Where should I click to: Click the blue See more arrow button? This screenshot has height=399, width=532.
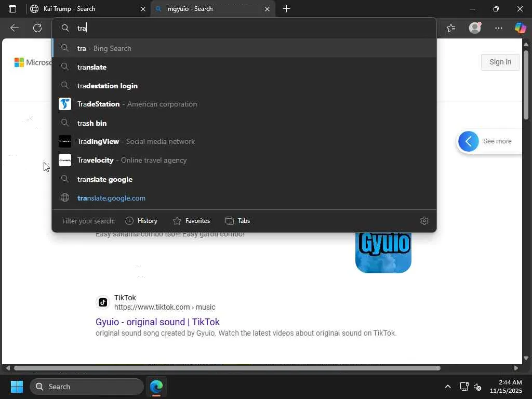(469, 141)
